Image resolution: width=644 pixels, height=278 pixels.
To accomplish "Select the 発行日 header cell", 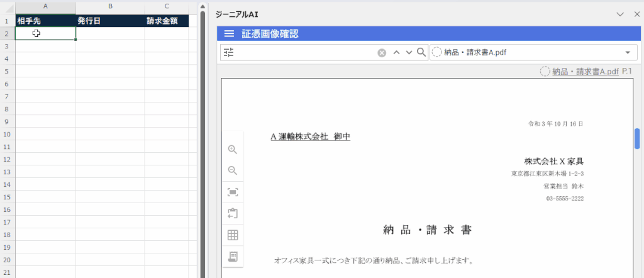I will [110, 21].
